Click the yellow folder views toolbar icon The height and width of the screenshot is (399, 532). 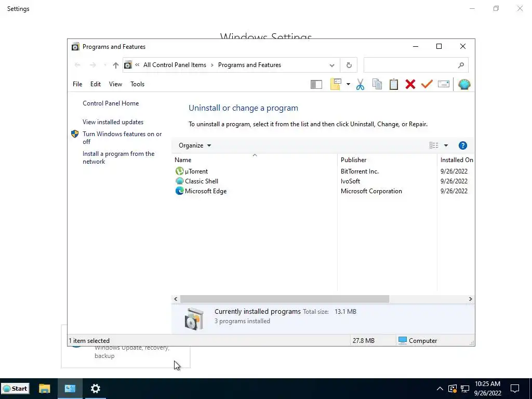tap(336, 84)
